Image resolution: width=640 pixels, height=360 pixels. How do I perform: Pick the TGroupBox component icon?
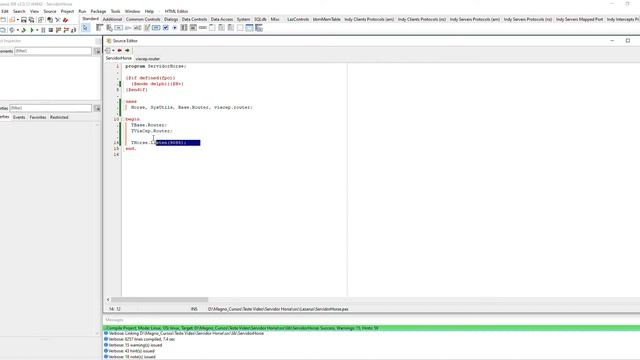click(212, 28)
